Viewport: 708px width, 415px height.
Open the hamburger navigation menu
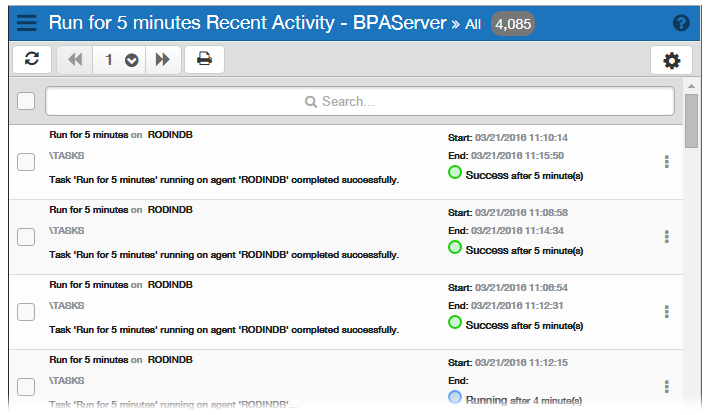click(x=27, y=22)
